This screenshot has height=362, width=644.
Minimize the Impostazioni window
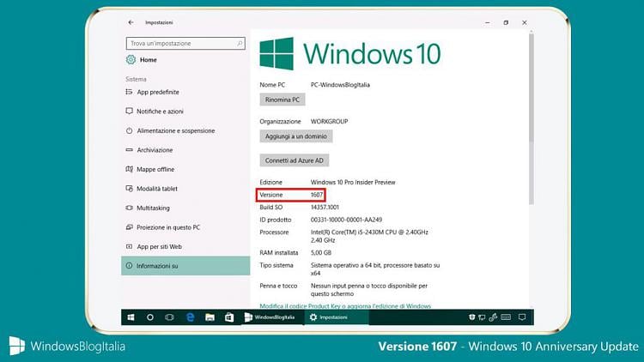[x=487, y=22]
